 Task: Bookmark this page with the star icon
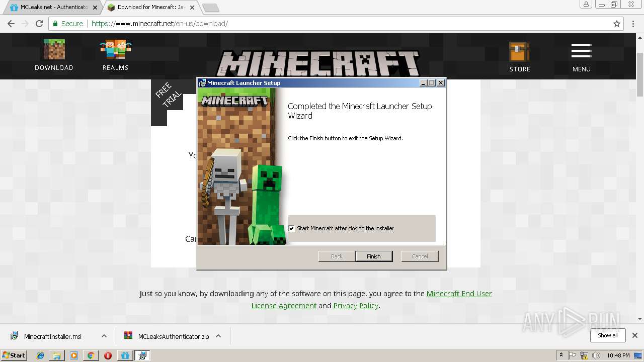(617, 24)
